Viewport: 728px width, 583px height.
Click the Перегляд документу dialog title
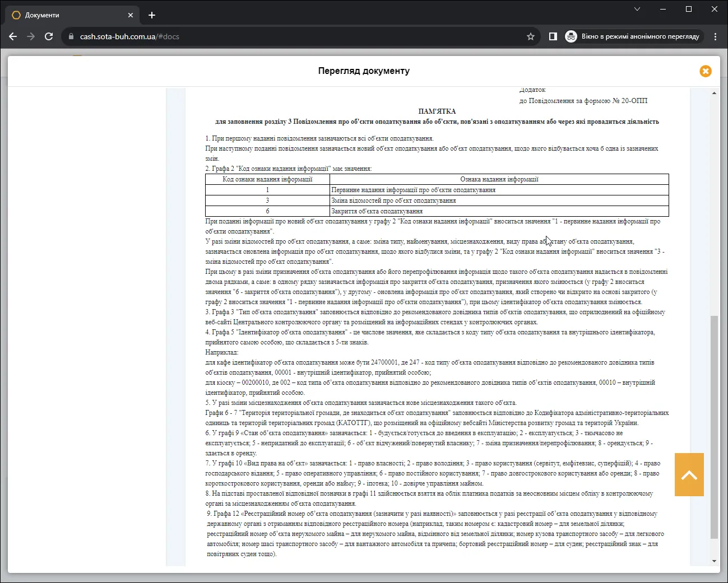tap(364, 71)
